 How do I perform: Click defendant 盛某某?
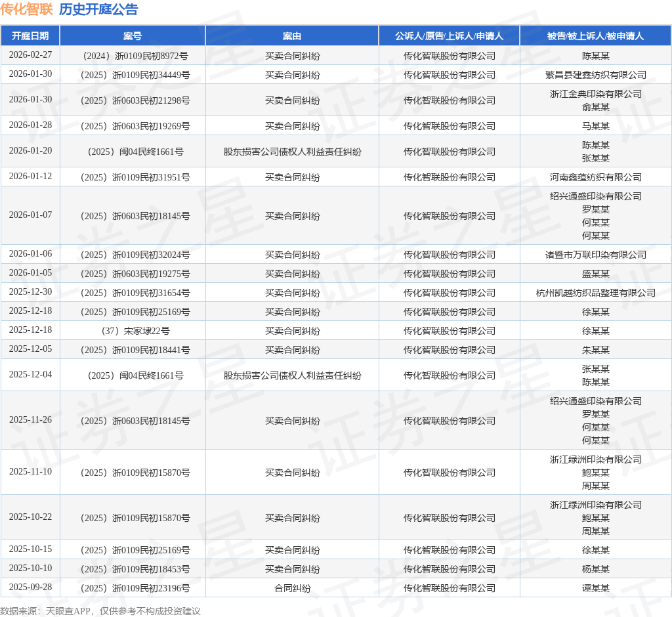(x=596, y=274)
